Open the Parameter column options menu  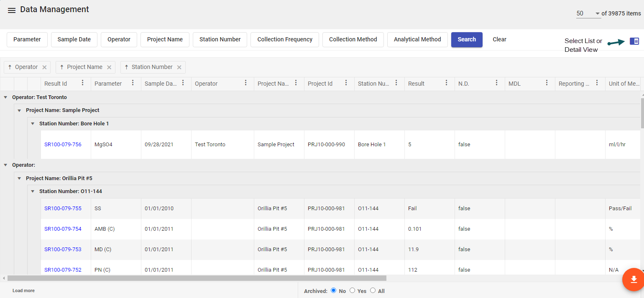tap(133, 83)
